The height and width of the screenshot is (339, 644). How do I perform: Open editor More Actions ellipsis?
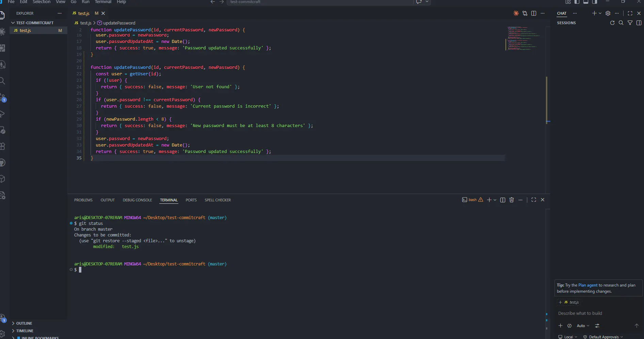pyautogui.click(x=543, y=13)
